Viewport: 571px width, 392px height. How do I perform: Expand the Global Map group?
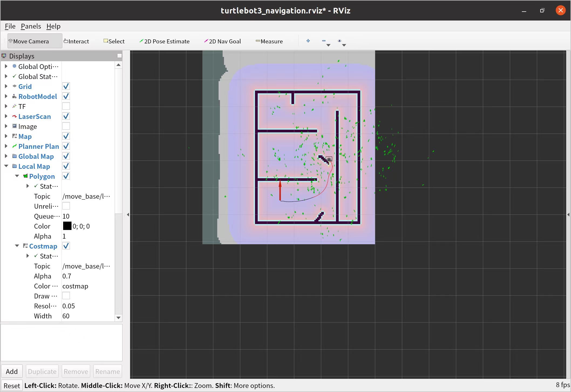(6, 156)
